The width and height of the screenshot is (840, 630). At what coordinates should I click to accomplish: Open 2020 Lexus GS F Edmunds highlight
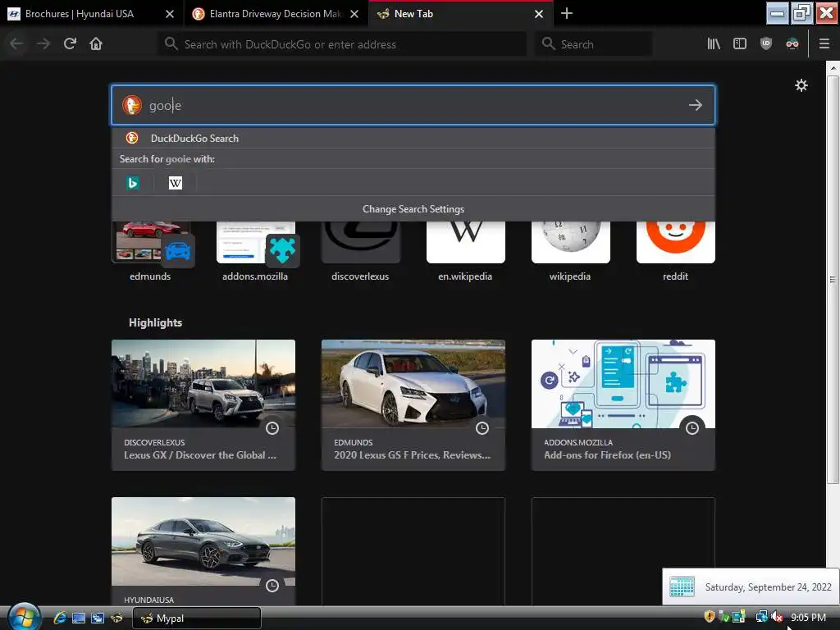coord(413,405)
